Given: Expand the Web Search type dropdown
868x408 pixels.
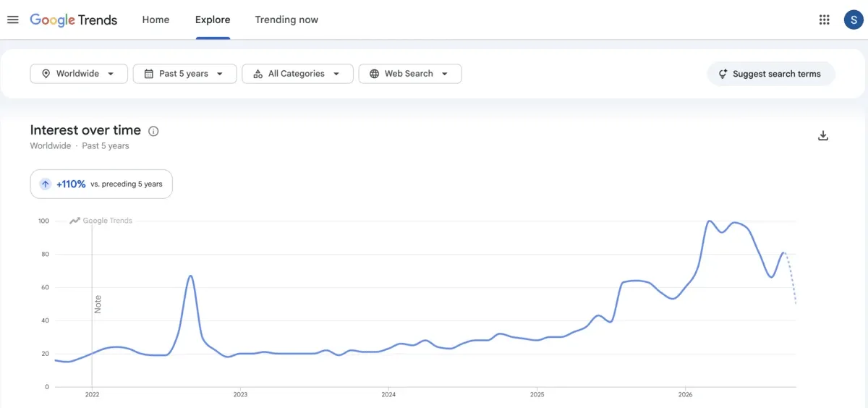Looking at the screenshot, I should pyautogui.click(x=410, y=74).
